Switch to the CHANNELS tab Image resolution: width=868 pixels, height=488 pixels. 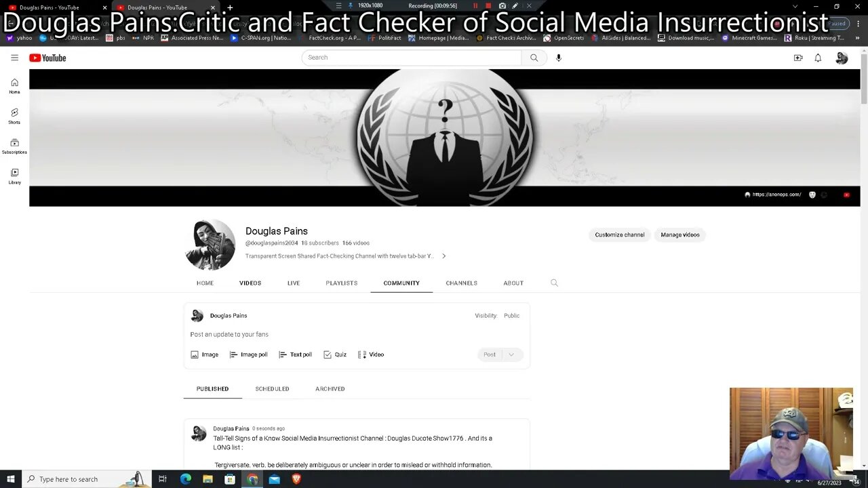coord(462,283)
